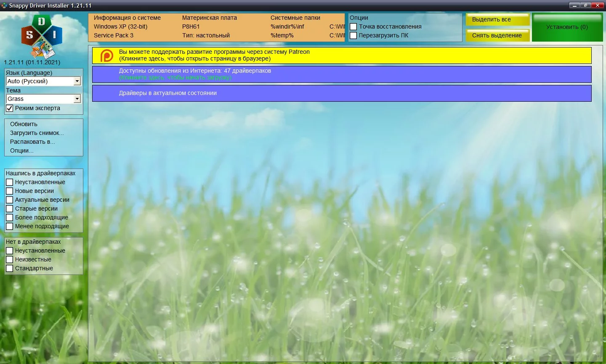Check 'Старые версии' filter
606x364 pixels.
pos(10,209)
